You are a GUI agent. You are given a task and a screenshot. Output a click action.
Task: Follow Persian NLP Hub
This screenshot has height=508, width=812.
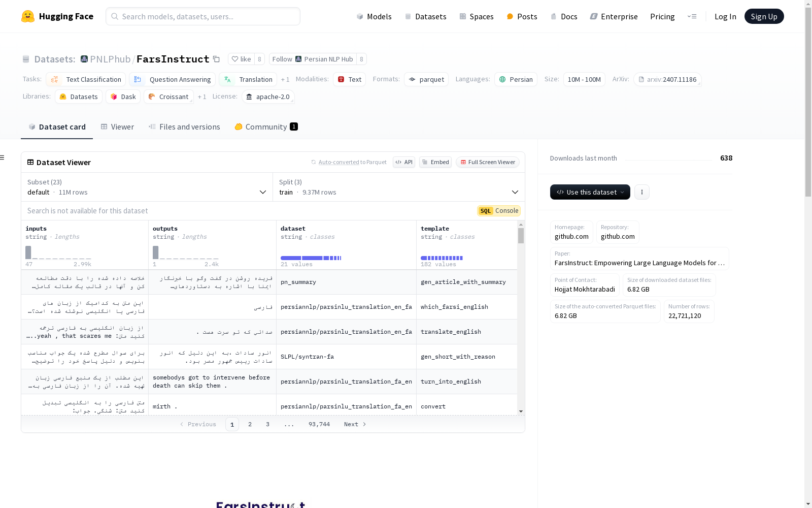(x=313, y=59)
